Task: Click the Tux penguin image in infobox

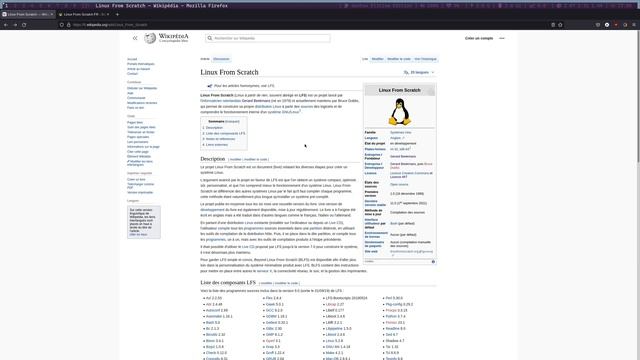Action: click(399, 111)
